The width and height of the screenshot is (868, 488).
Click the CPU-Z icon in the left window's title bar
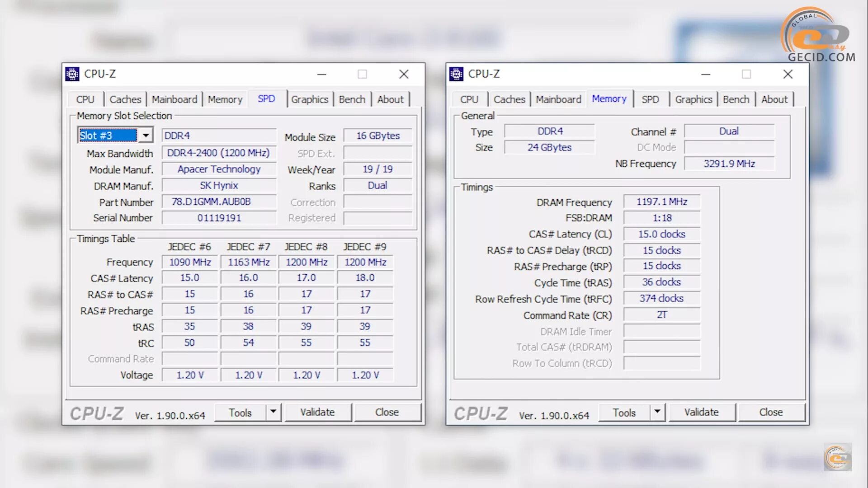pos(72,74)
